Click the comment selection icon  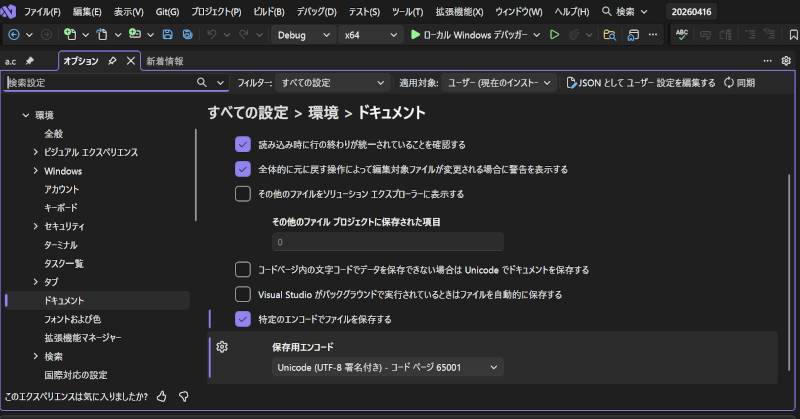pyautogui.click(x=706, y=35)
